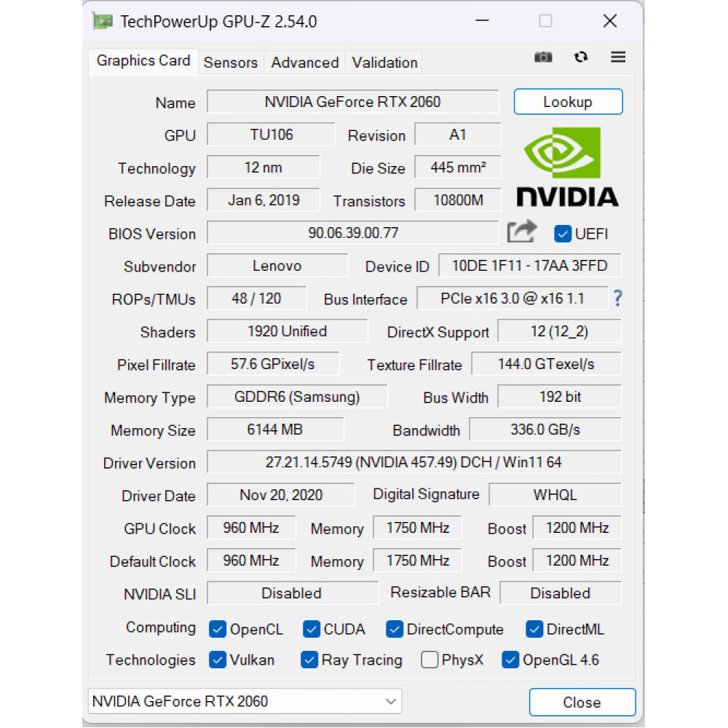Click the Bandwidth value 336.0 GB/s

545,430
